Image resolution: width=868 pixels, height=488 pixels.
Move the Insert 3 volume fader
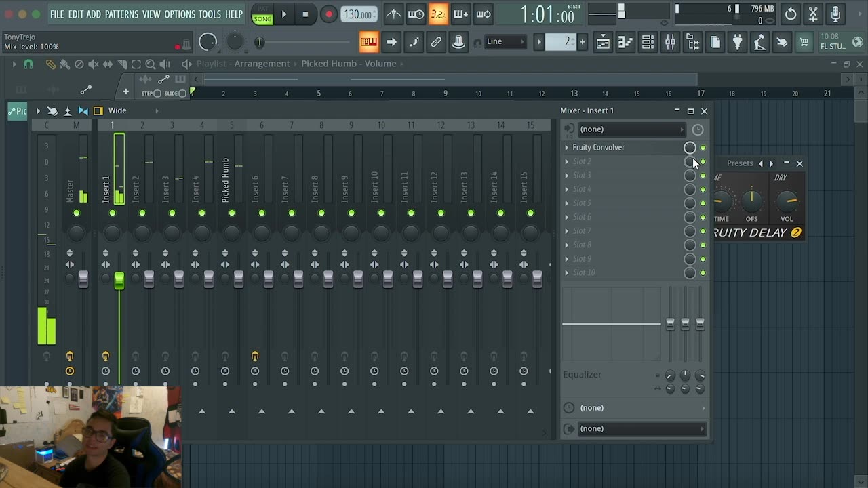pyautogui.click(x=179, y=279)
